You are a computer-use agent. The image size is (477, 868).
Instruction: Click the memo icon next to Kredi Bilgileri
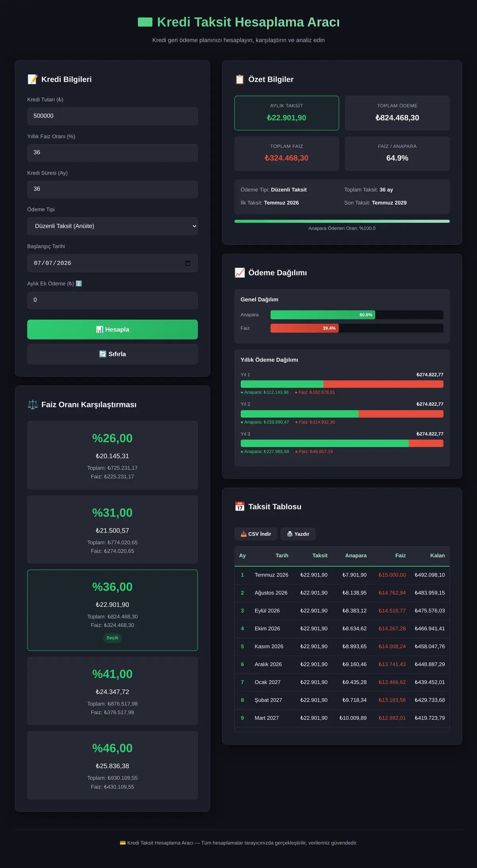coord(33,79)
